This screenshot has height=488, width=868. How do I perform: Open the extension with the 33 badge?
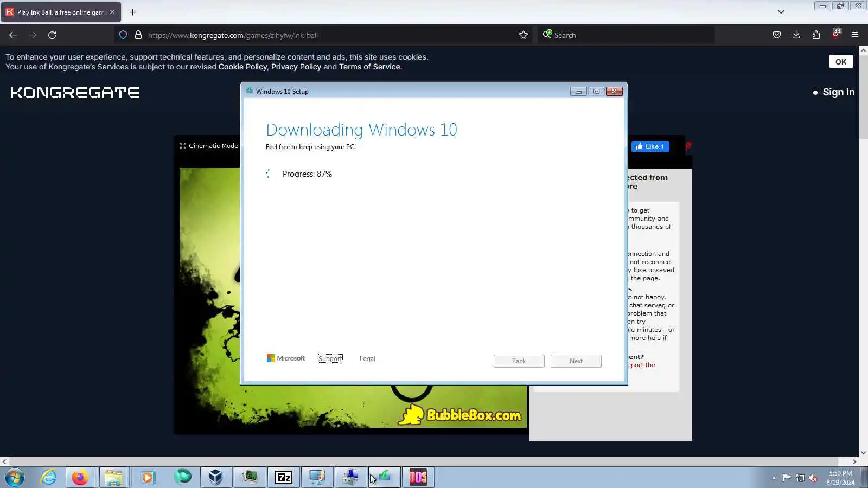pyautogui.click(x=836, y=34)
